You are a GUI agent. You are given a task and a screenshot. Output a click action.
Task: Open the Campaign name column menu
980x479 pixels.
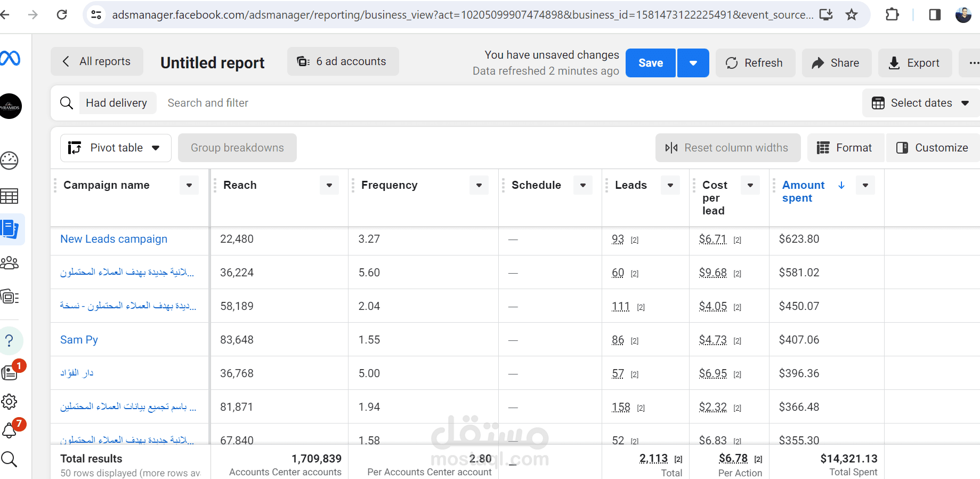[x=189, y=185]
